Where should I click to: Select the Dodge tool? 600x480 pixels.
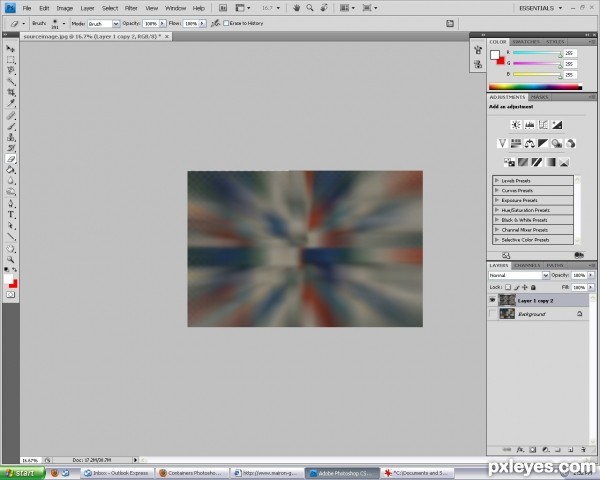coord(11,191)
